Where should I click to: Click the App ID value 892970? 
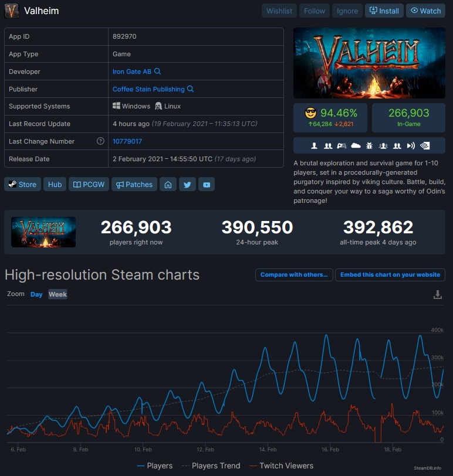124,36
